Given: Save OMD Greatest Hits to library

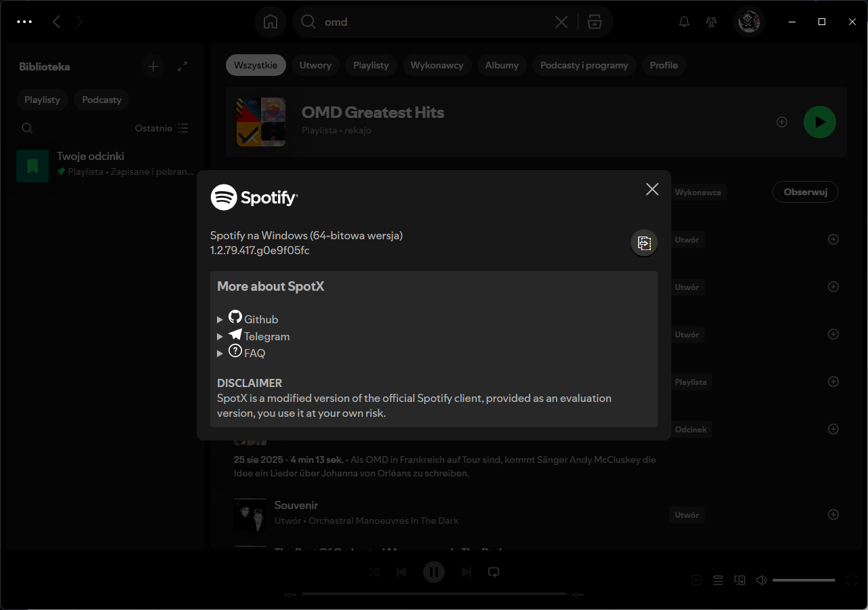Looking at the screenshot, I should [782, 122].
